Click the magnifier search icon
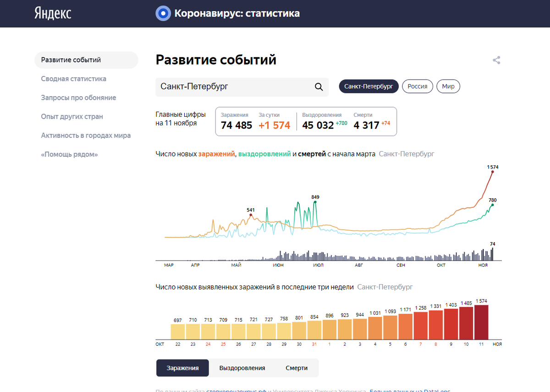 (319, 87)
